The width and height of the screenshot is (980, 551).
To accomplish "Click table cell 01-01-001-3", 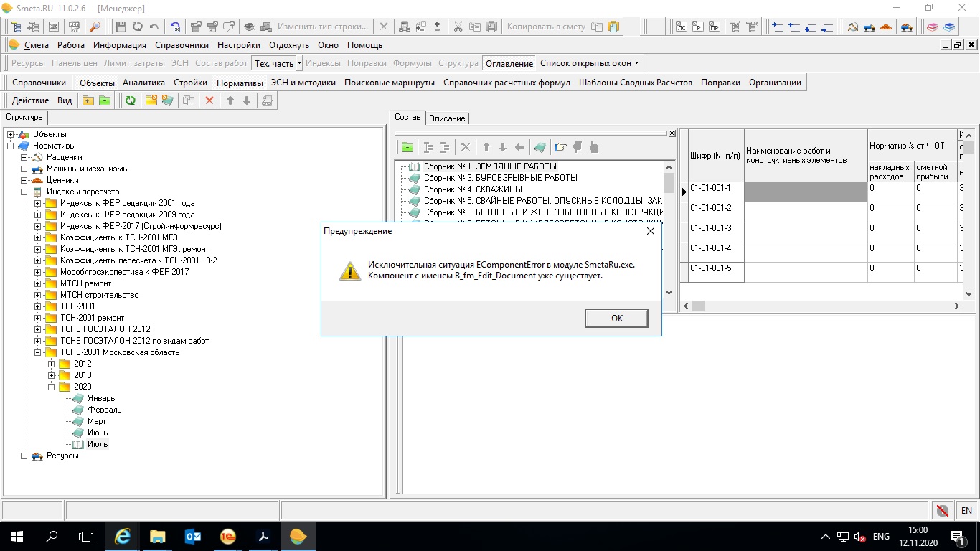I will 715,232.
